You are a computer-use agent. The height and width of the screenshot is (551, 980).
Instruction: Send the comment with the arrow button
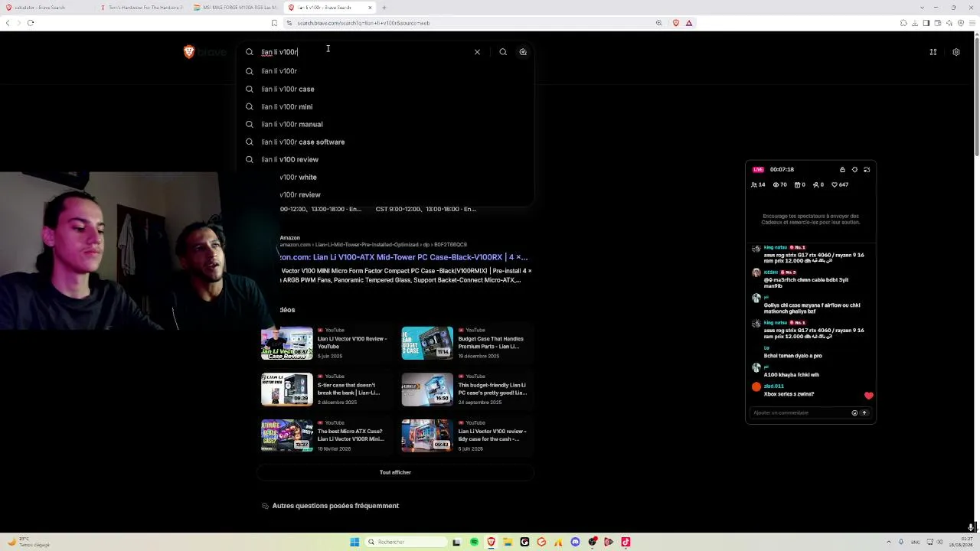coord(864,413)
